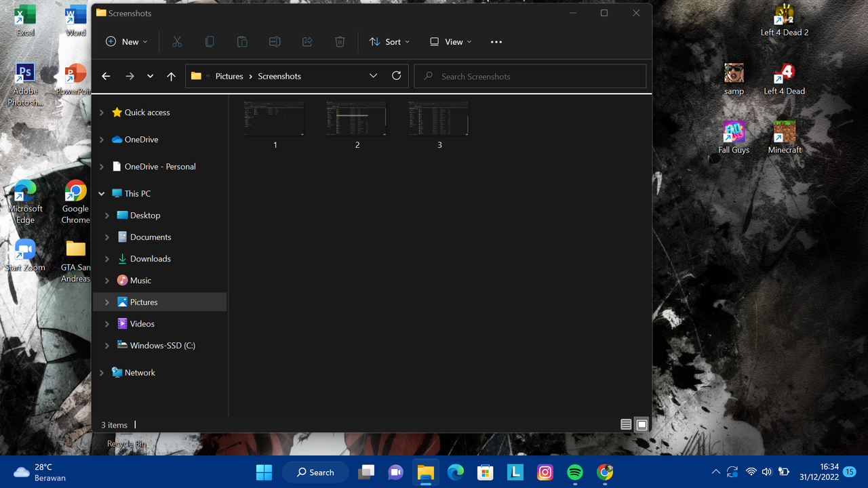This screenshot has width=868, height=488.
Task: Go back with the left arrow
Action: (106, 77)
